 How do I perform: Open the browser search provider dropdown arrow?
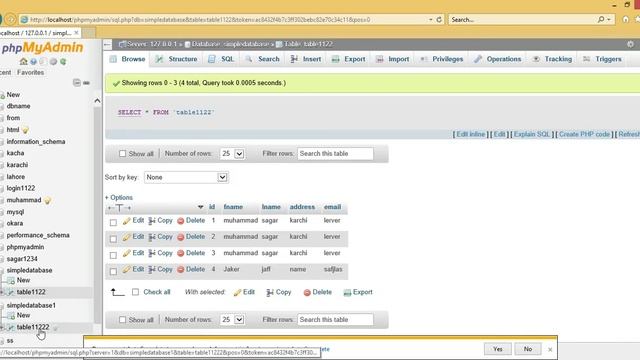coord(609,19)
